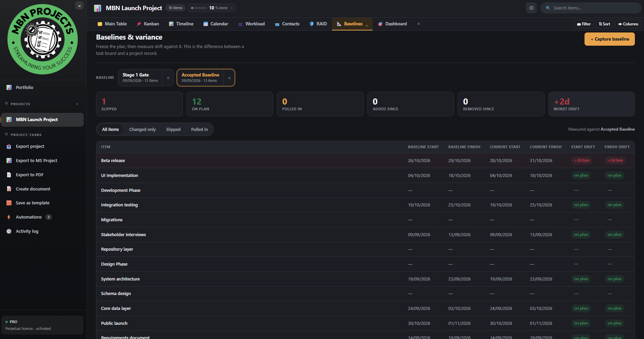The image size is (644, 339).
Task: Filter to Pulled in items
Action: click(199, 130)
